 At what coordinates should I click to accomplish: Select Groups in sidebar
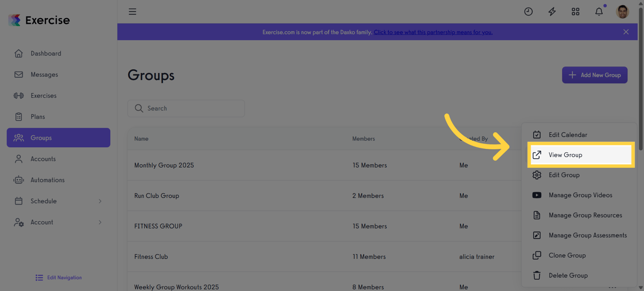point(58,138)
